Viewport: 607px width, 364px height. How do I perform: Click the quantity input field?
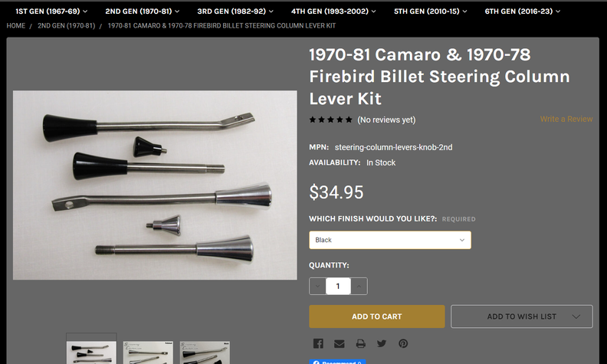coord(338,286)
